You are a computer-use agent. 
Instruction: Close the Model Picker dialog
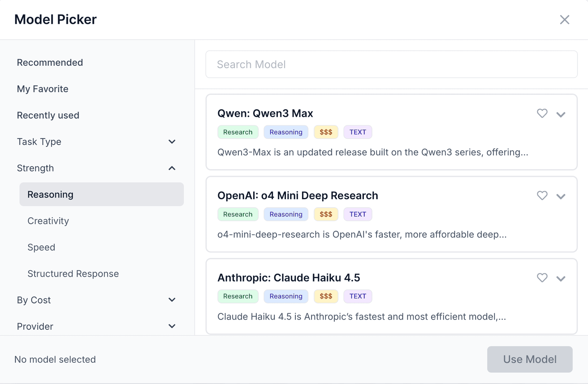(x=564, y=19)
